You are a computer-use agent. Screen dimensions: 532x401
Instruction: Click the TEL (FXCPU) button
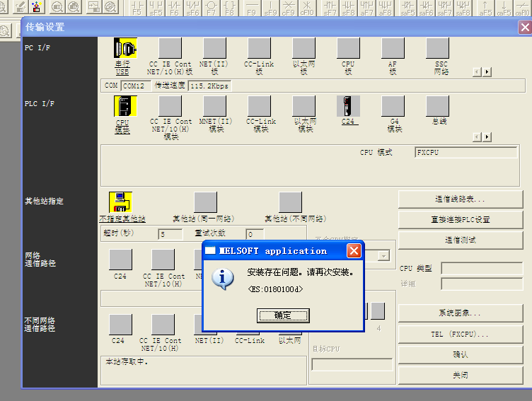pos(460,334)
